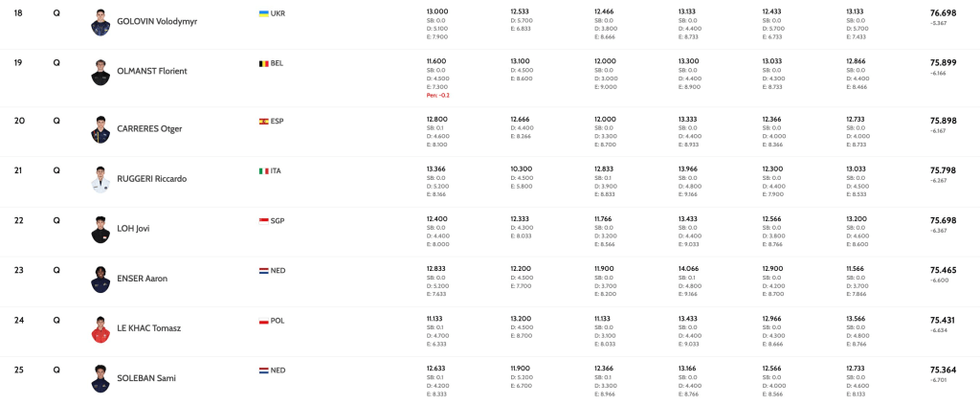
Task: Click Netherlands flag in ENSER Aaron's row
Action: point(263,271)
